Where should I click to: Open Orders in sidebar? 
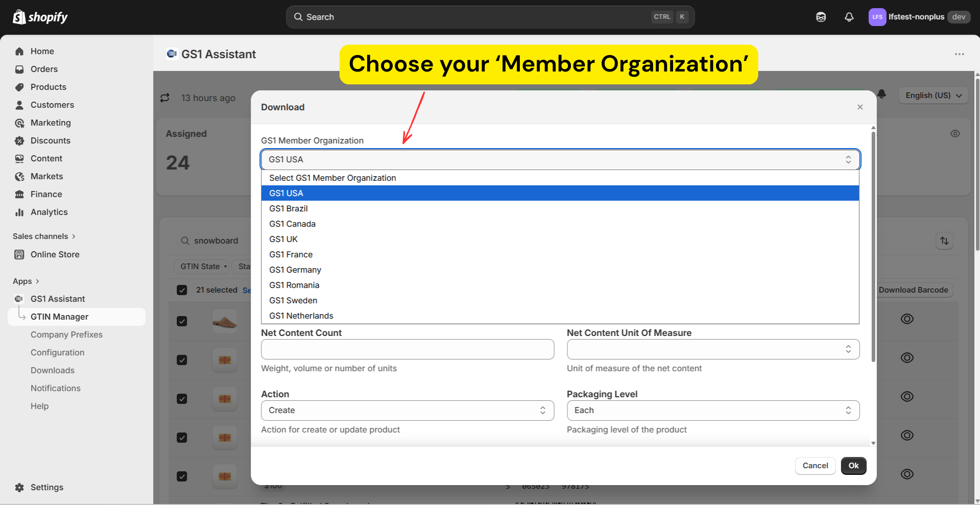tap(44, 69)
